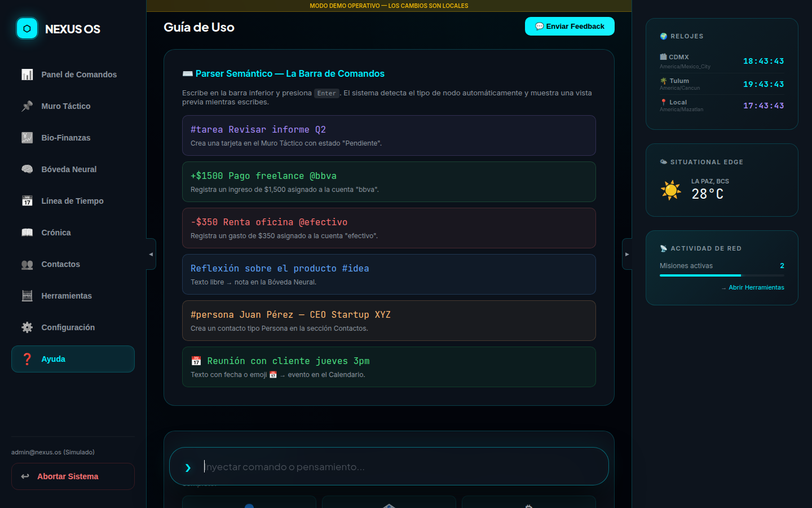812x508 pixels.
Task: Open Línea de Tiempo calendar icon
Action: pyautogui.click(x=27, y=201)
